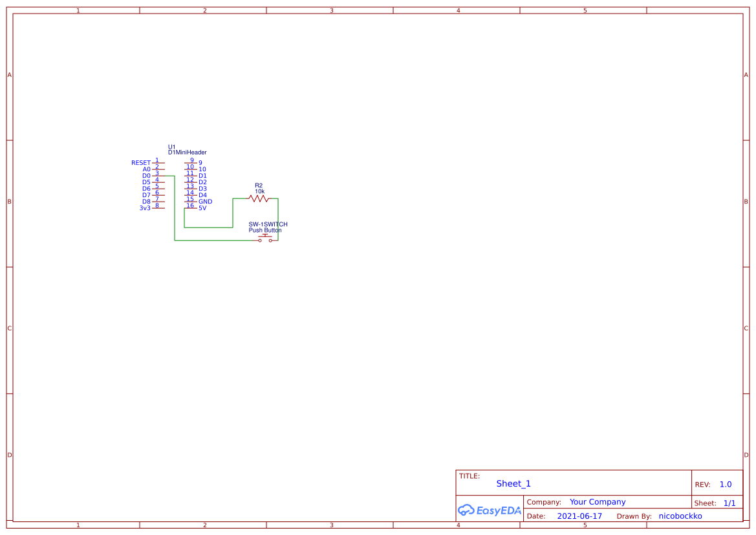The image size is (756, 535).
Task: Click row marker B on the left border
Action: 8,201
